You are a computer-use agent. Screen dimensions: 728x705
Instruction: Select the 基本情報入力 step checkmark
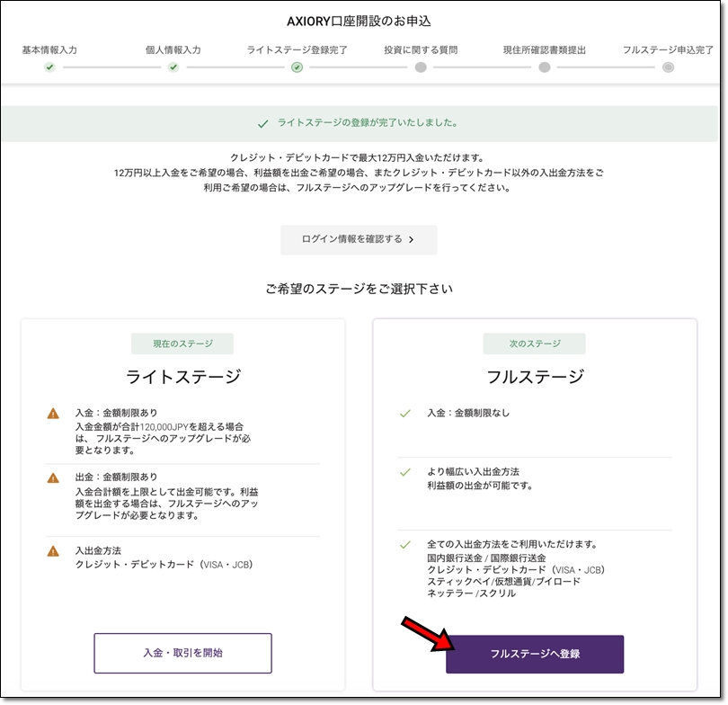(49, 67)
